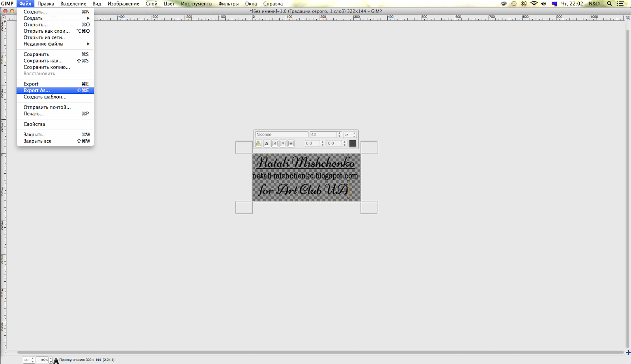Open the Wi-Fi status menu
The height and width of the screenshot is (364, 631).
534,4
